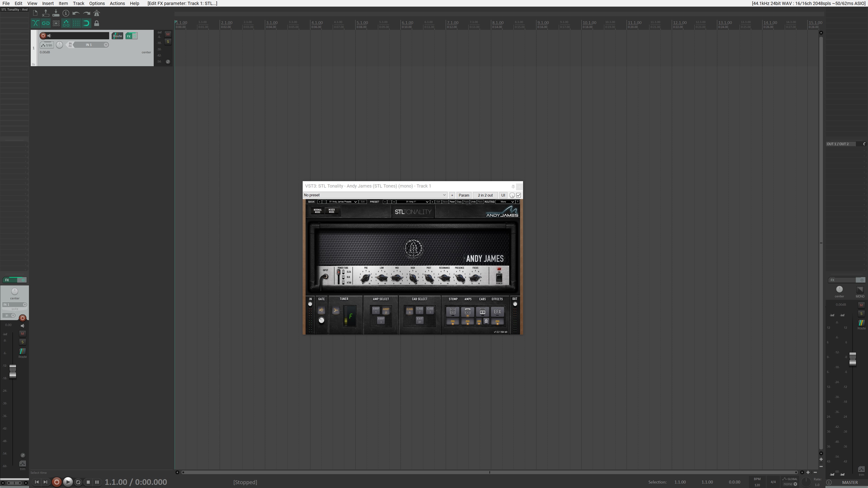Image resolution: width=868 pixels, height=488 pixels.
Task: Switch to MIXER MODE button
Action: 332,211
